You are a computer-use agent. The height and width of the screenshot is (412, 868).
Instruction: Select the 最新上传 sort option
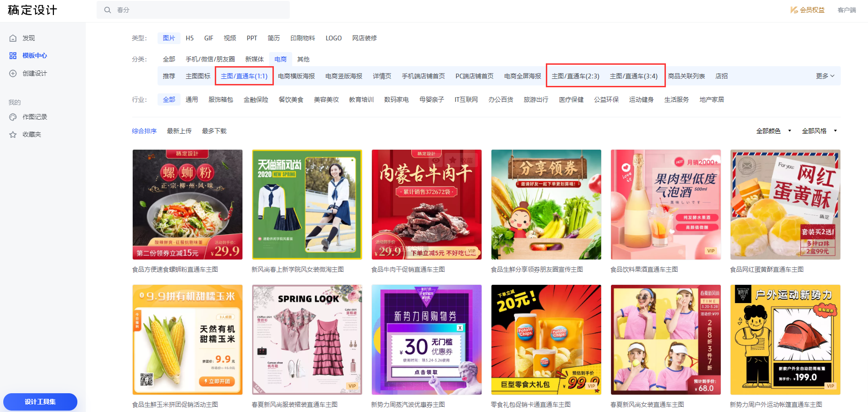179,131
